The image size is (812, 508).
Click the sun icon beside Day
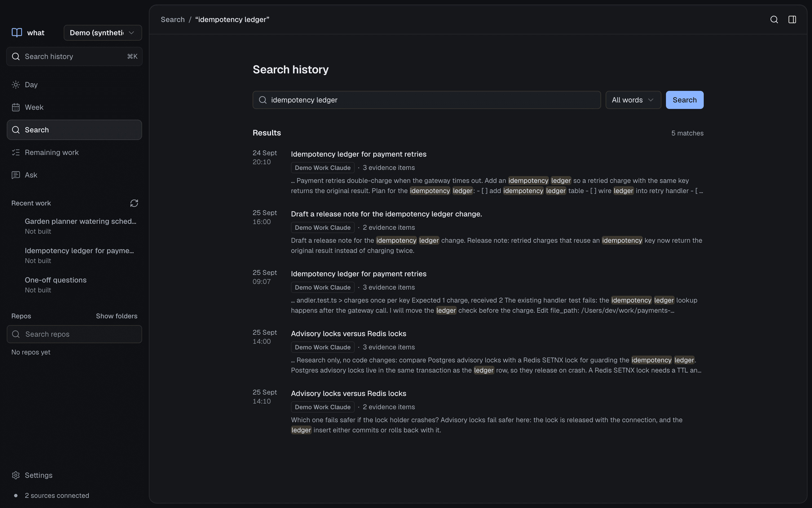coord(16,85)
